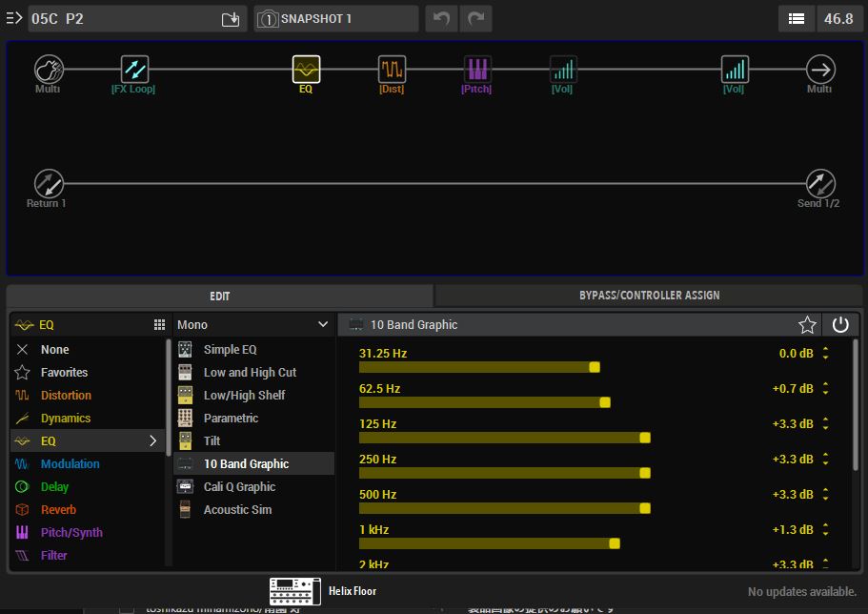Image resolution: width=868 pixels, height=614 pixels.
Task: Adjust the 125 Hz band slider
Action: [645, 438]
